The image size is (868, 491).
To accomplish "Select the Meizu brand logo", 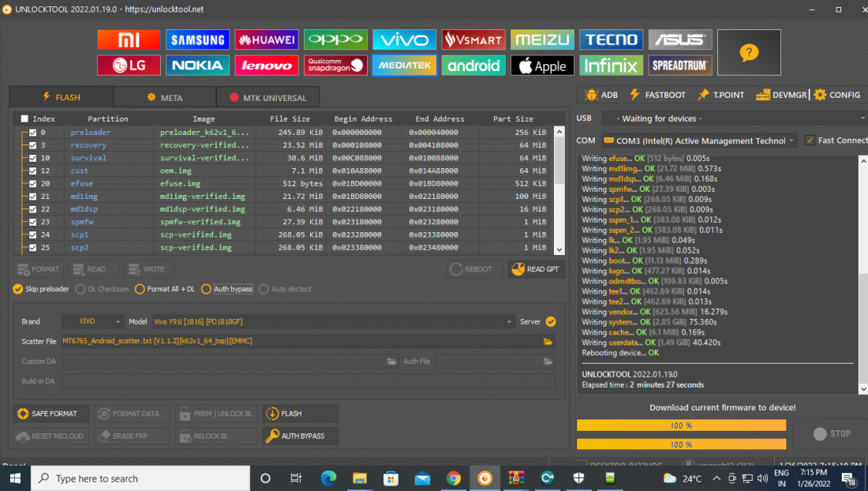I will (542, 39).
